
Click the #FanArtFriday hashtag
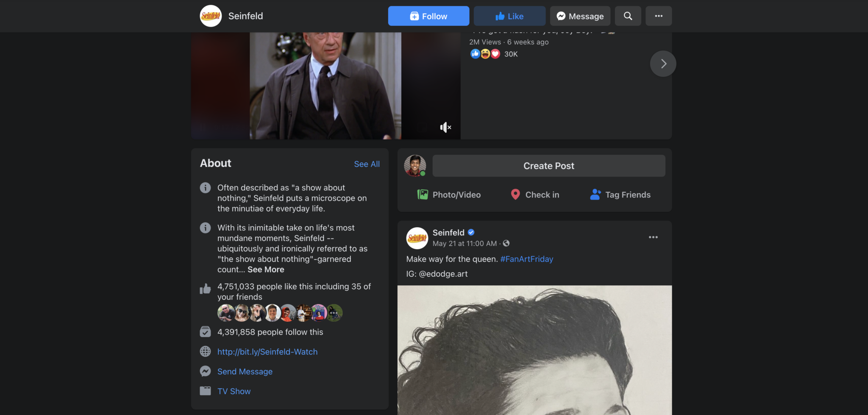tap(526, 259)
